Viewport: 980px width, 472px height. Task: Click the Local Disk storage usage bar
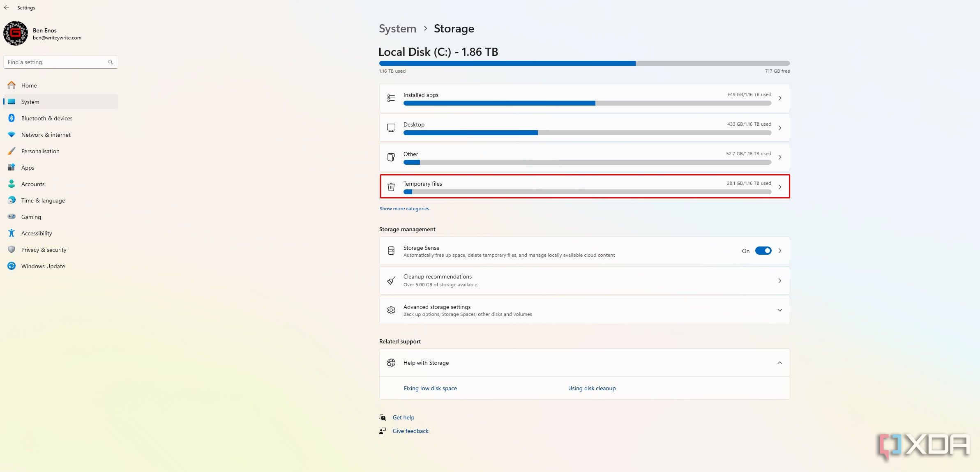pyautogui.click(x=584, y=63)
